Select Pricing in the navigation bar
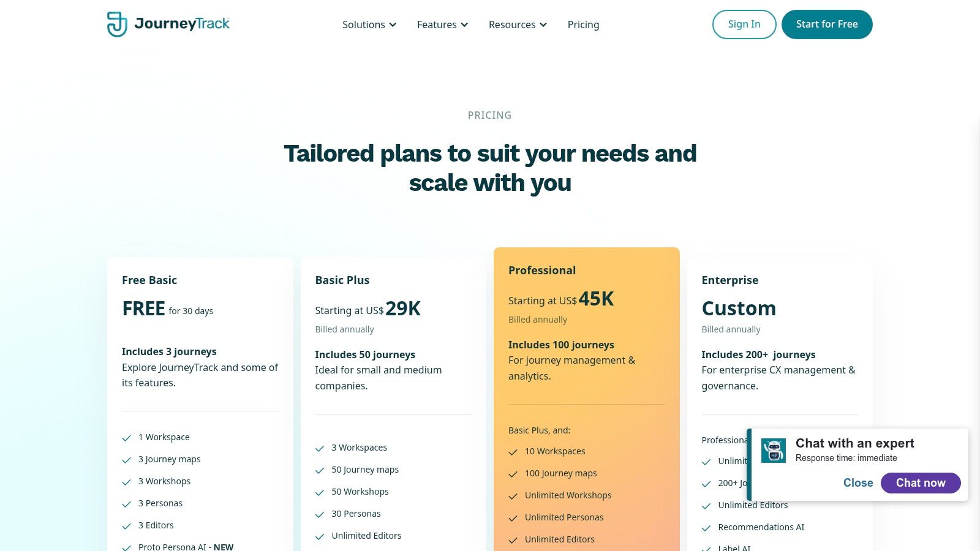Screen dimensions: 980x551 [583, 24]
